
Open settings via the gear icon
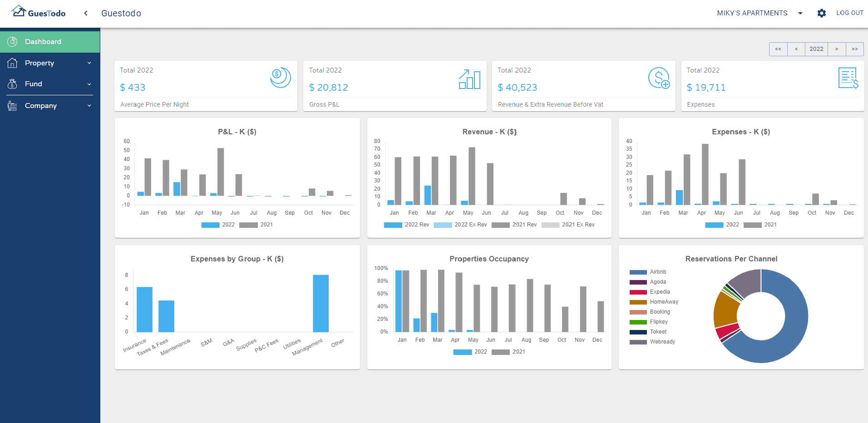coord(821,13)
